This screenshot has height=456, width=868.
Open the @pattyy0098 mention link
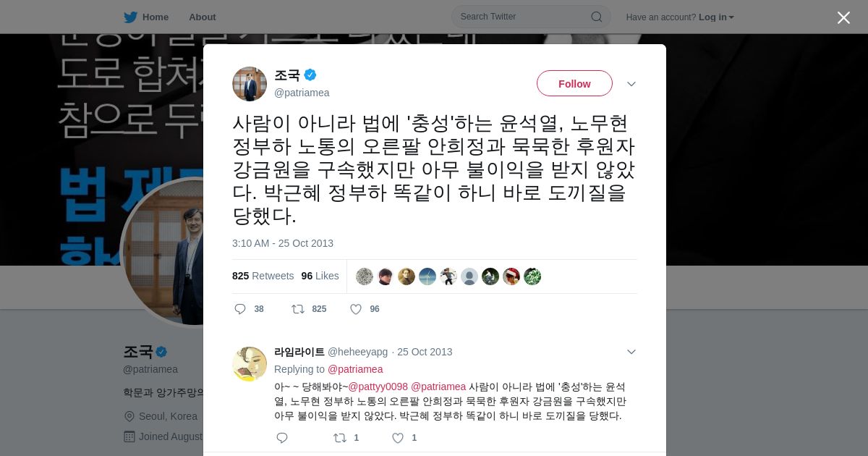tap(378, 387)
